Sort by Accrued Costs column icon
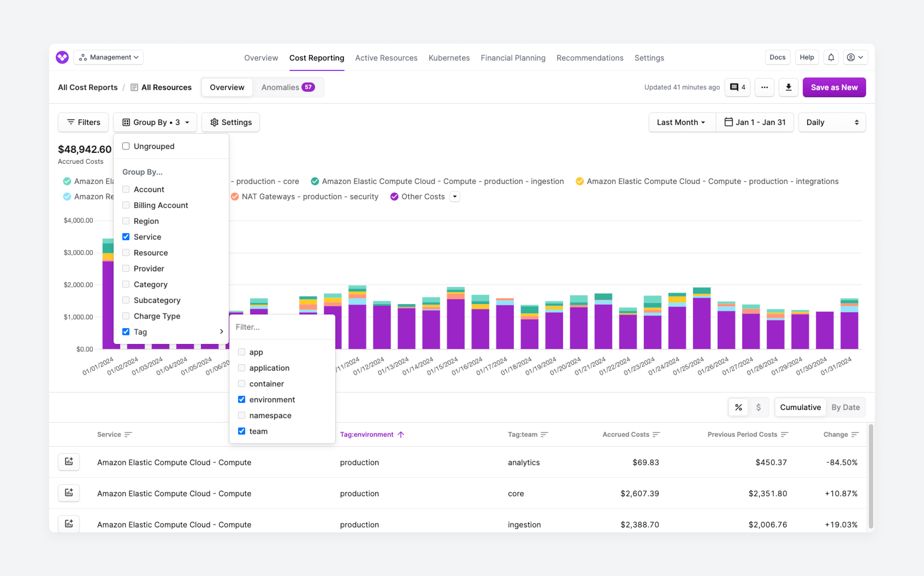924x576 pixels. (656, 434)
